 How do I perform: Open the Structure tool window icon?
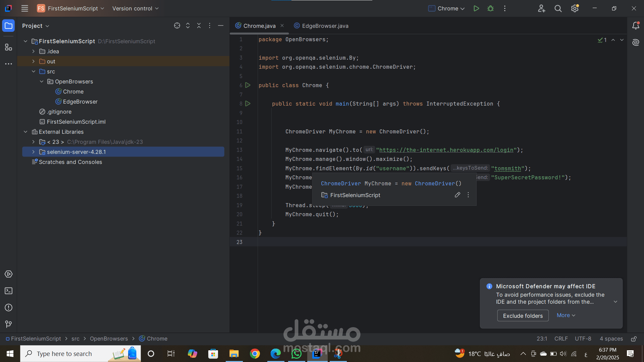[x=8, y=47]
